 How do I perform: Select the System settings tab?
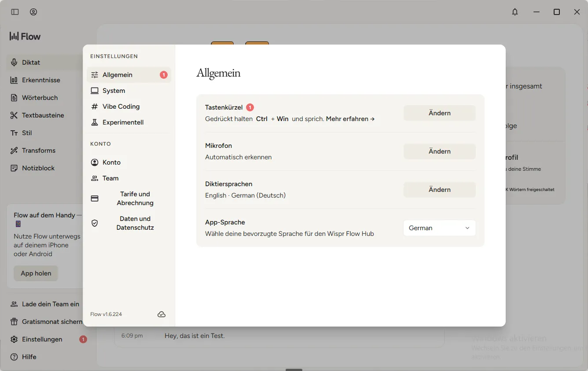pyautogui.click(x=129, y=91)
